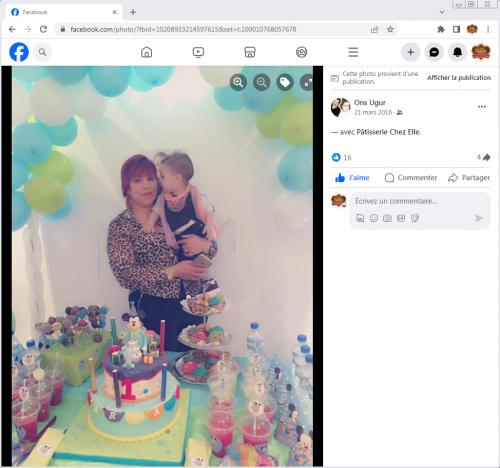Click the 21 mars 2016 date link
Image resolution: width=500 pixels, height=468 pixels.
coord(373,113)
